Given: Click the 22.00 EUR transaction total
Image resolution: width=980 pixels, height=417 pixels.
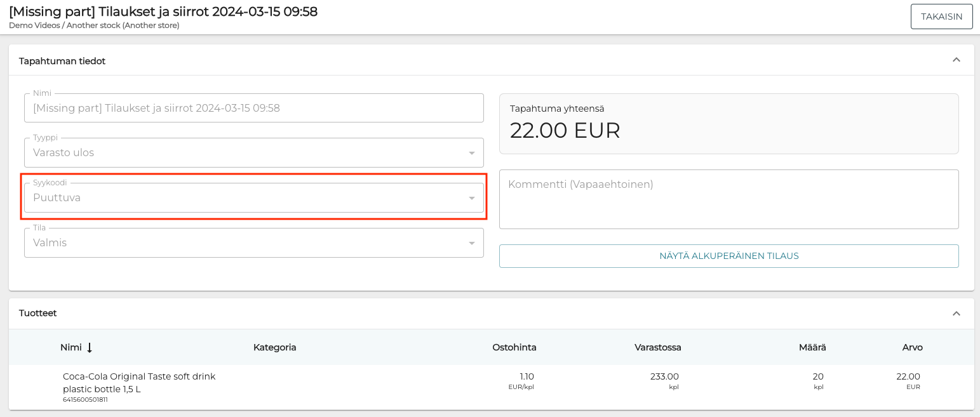Looking at the screenshot, I should click(x=565, y=130).
